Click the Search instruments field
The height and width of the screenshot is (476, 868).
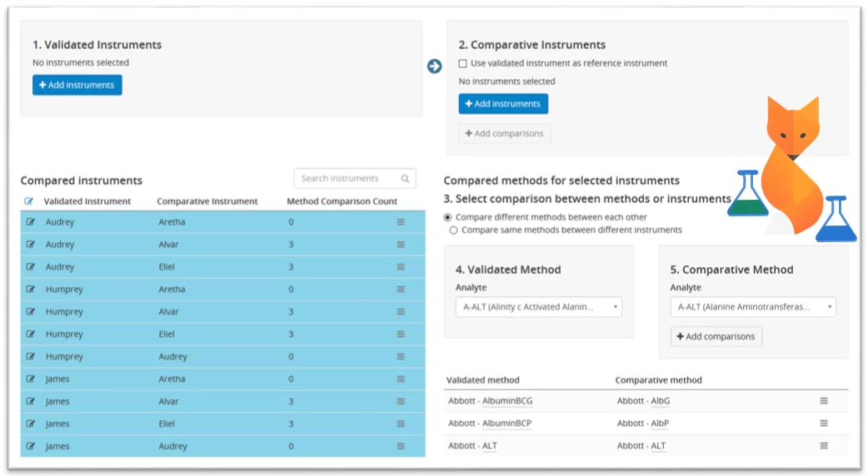click(x=346, y=179)
